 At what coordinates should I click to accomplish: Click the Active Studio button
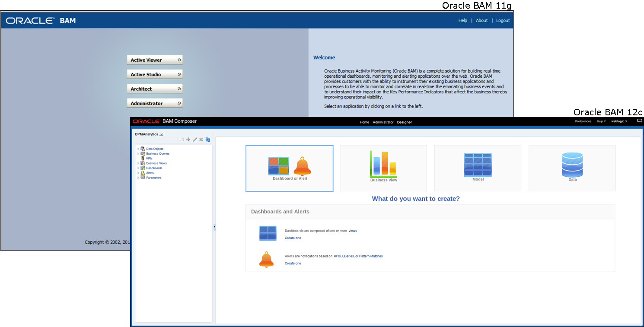155,74
